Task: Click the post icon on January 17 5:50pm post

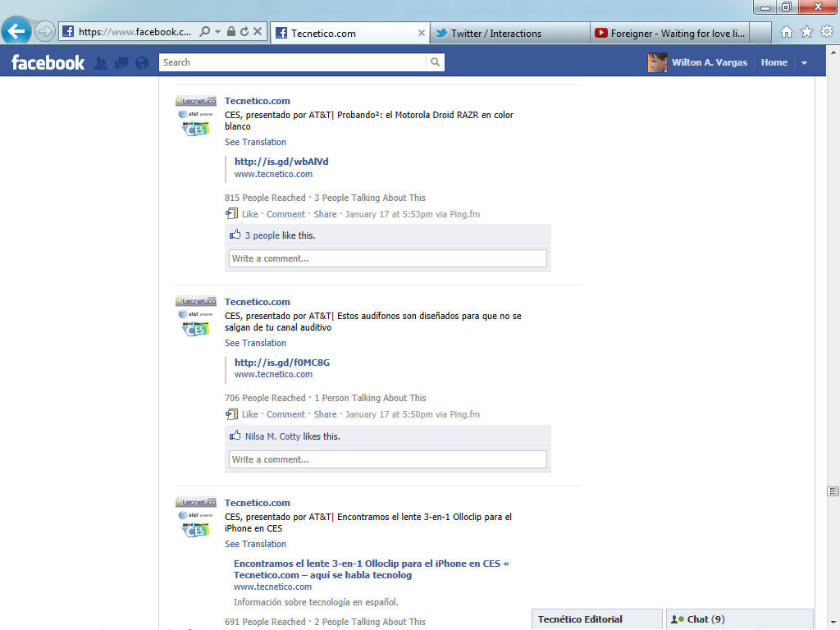Action: (x=231, y=414)
